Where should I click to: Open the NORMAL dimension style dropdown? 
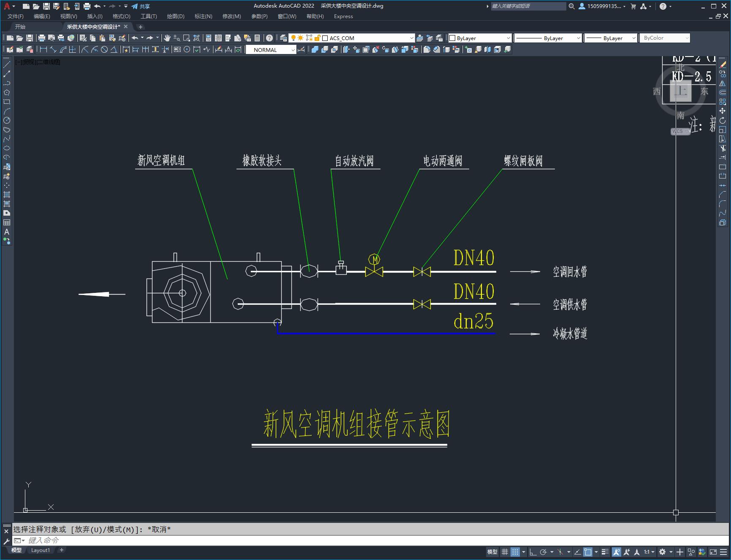click(271, 50)
